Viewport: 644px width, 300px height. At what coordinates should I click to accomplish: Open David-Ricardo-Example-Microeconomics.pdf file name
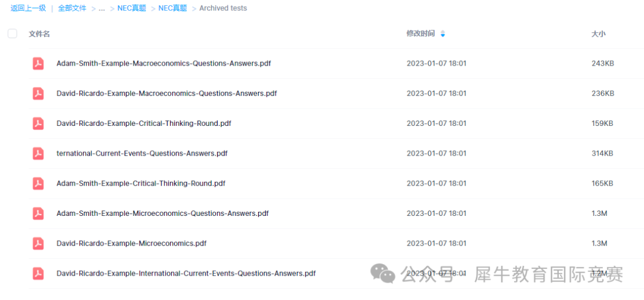131,243
